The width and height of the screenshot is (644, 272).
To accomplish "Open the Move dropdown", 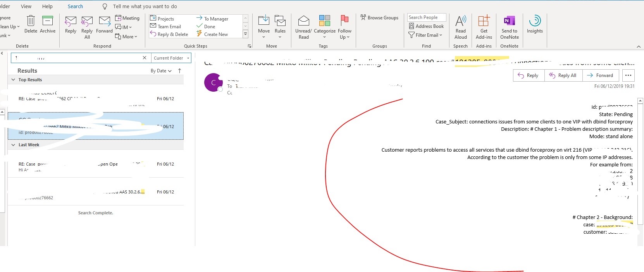I will 264,27.
